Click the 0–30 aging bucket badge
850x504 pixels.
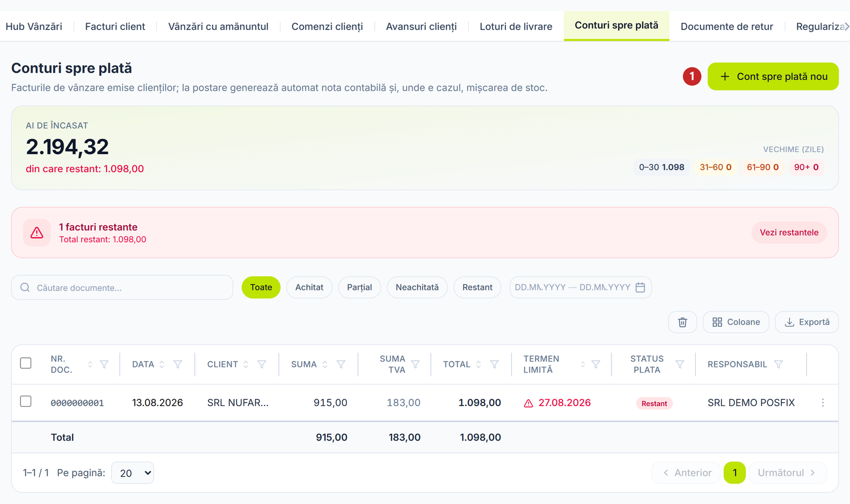[x=661, y=167]
